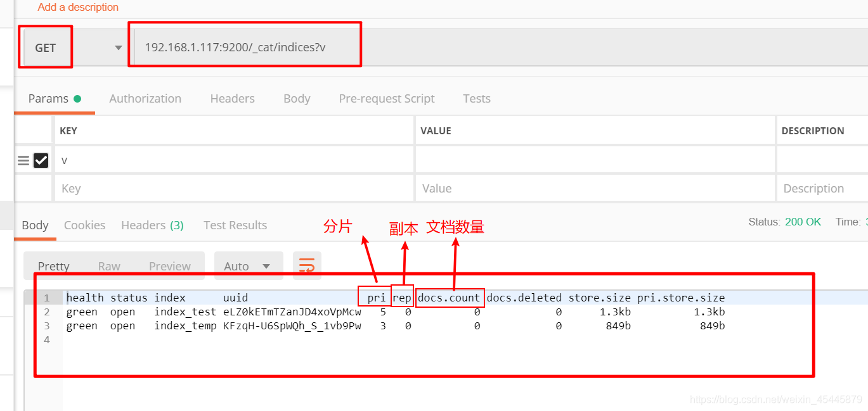Image resolution: width=868 pixels, height=411 pixels.
Task: Open the request Headers tab
Action: pyautogui.click(x=233, y=99)
